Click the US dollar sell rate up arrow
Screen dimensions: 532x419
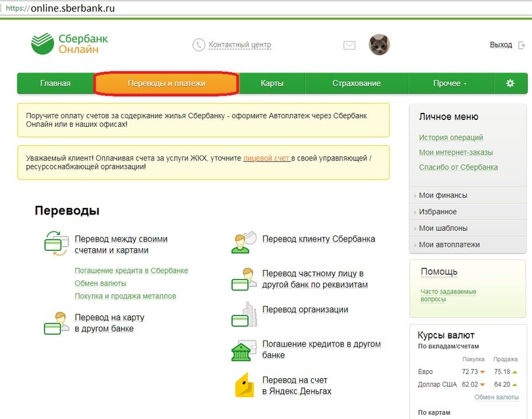(515, 385)
